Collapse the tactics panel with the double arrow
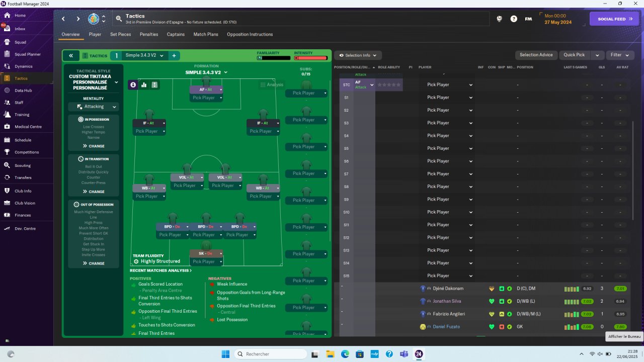The height and width of the screenshot is (362, 644). pos(71,56)
